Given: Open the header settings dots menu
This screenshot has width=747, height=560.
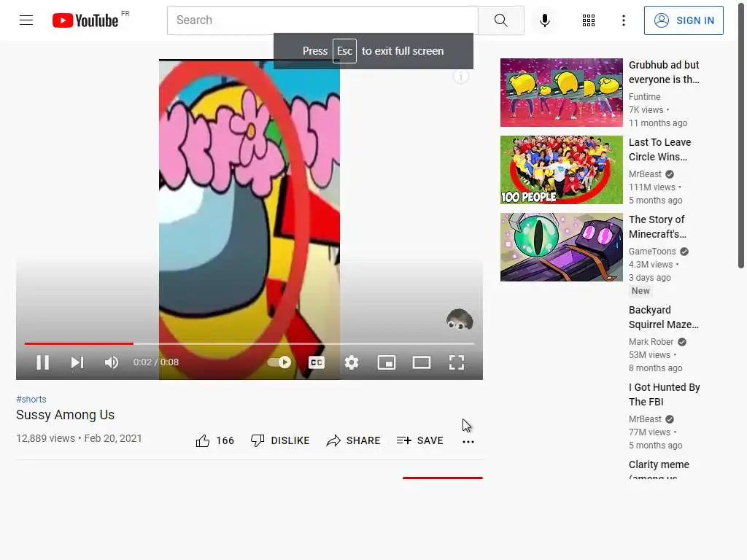Looking at the screenshot, I should pos(623,20).
